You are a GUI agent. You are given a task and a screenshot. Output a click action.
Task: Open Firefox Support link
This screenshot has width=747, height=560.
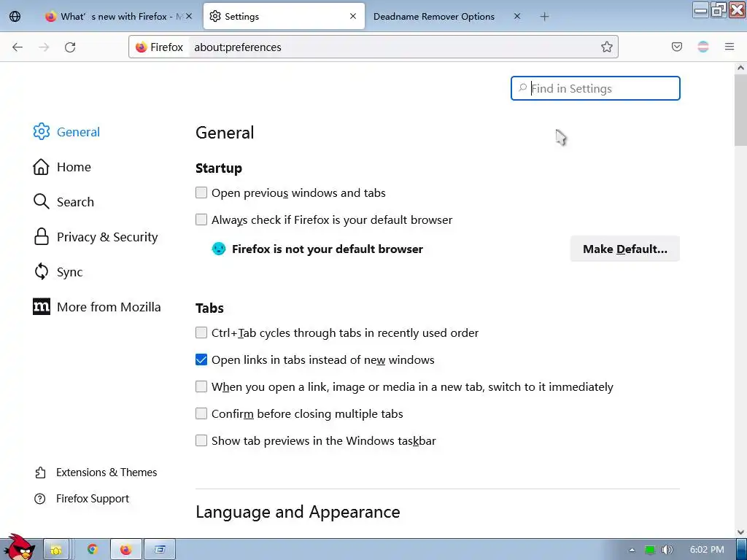(93, 499)
